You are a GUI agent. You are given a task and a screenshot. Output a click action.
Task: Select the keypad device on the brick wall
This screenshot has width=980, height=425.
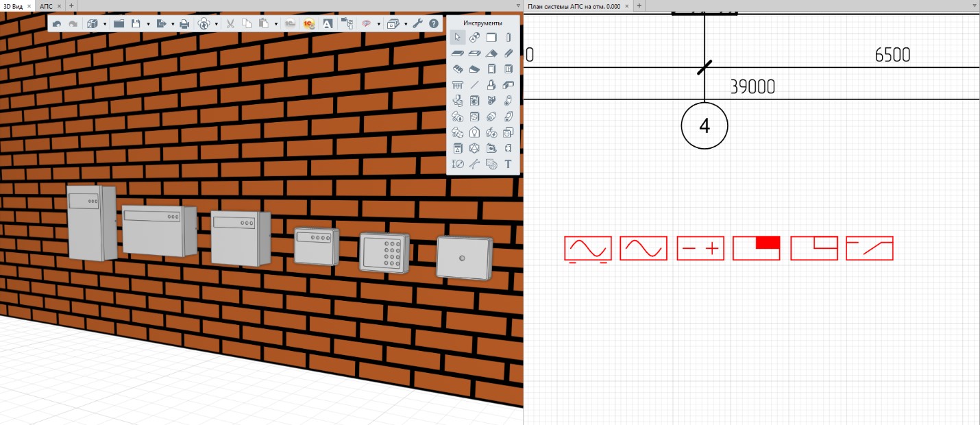(384, 252)
